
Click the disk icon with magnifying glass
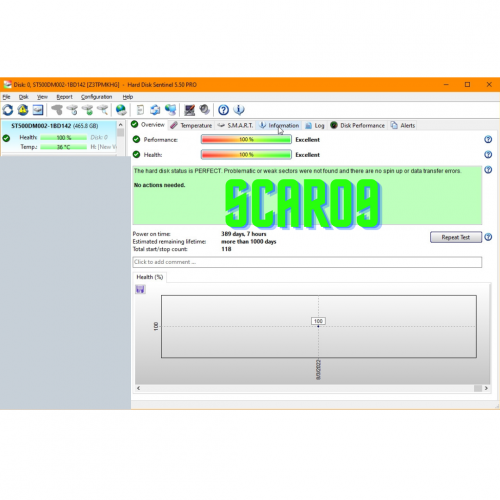[x=103, y=110]
